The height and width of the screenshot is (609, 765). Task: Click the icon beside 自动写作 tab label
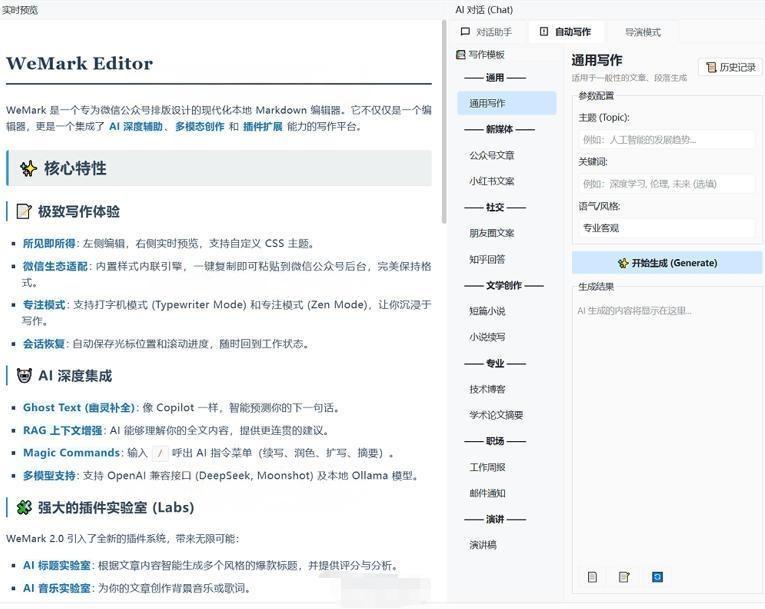tap(544, 32)
